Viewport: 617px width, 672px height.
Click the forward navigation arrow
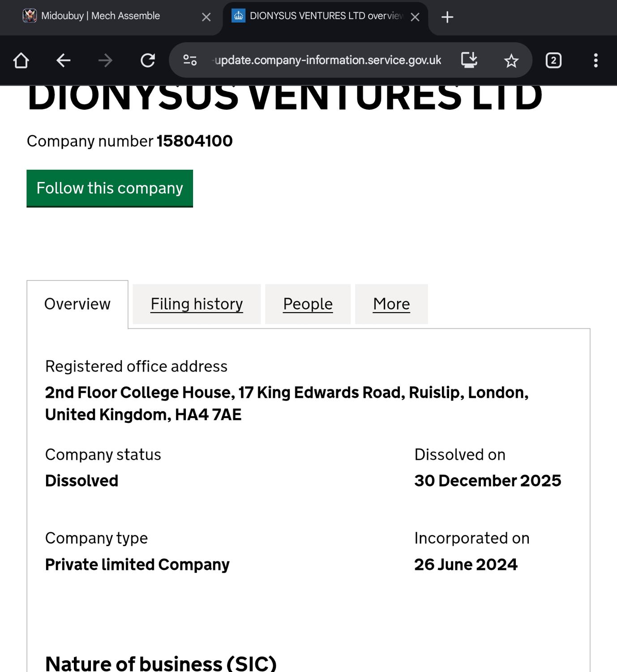105,60
